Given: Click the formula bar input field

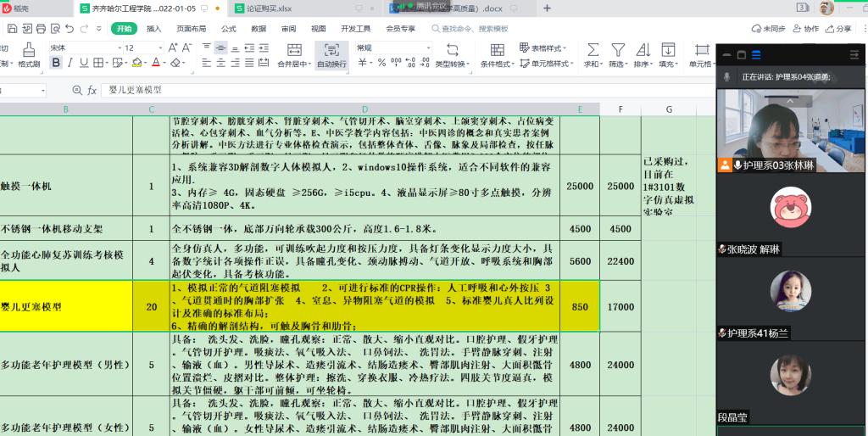Looking at the screenshot, I should 339,90.
